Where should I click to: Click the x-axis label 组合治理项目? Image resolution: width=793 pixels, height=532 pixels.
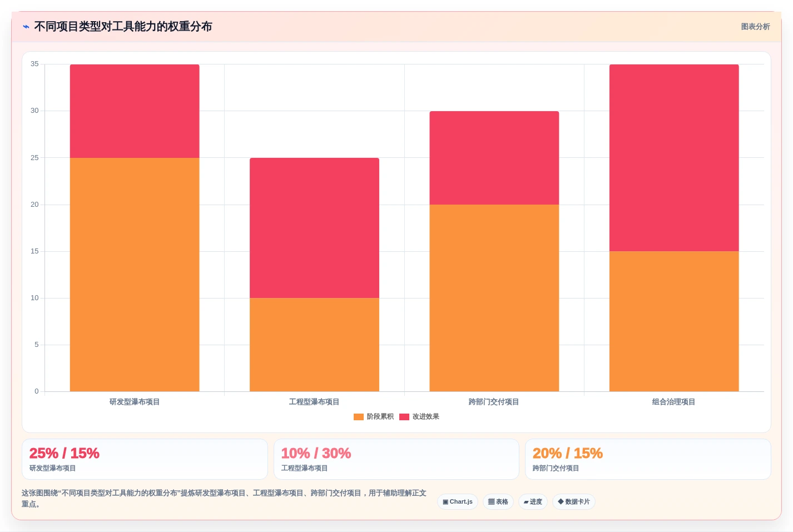(x=674, y=402)
